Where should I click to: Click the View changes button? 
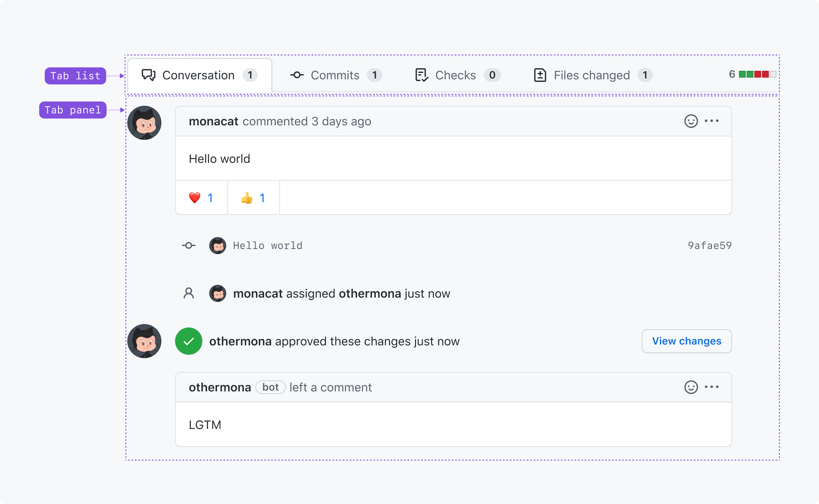pos(687,341)
